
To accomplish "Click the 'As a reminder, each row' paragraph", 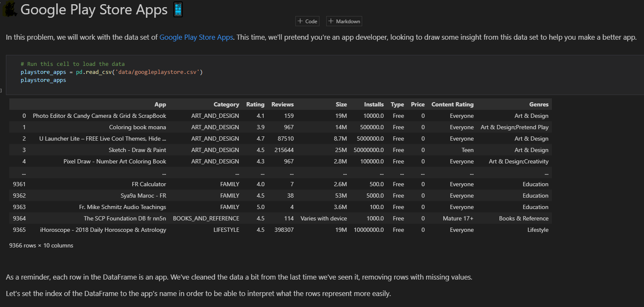I will coord(239,277).
